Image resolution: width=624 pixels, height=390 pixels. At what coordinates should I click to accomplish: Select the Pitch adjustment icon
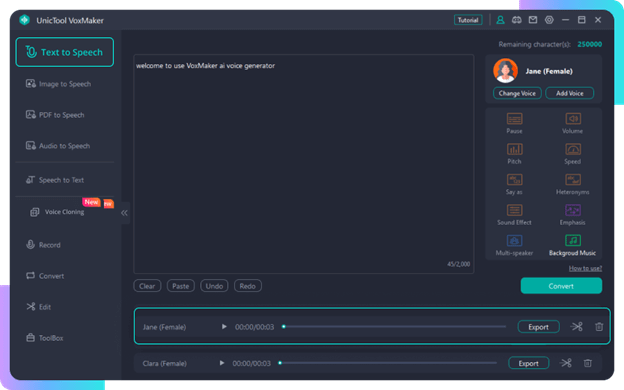click(514, 150)
